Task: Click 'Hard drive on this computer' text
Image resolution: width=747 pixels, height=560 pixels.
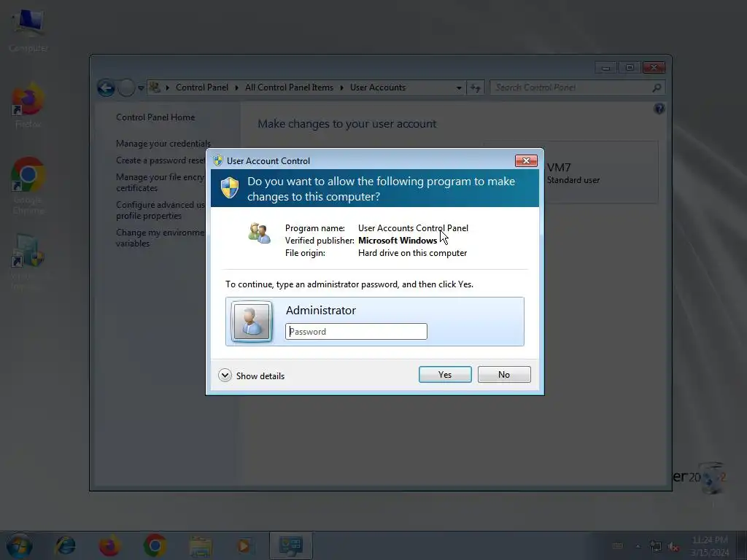Action: click(413, 253)
